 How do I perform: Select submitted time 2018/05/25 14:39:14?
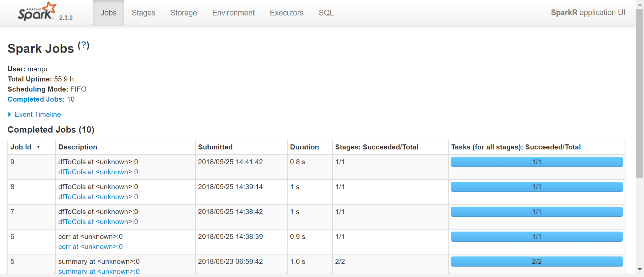230,187
